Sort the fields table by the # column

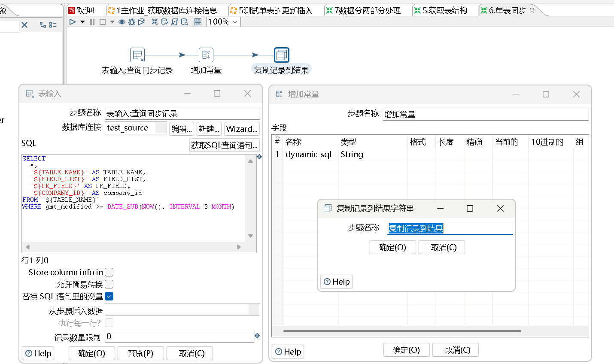[x=277, y=141]
